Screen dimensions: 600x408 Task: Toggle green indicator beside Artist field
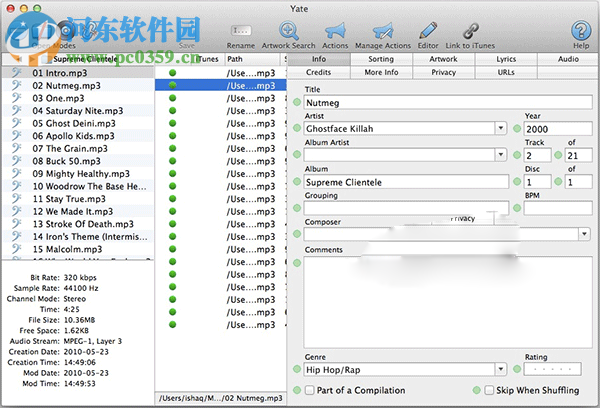(x=297, y=128)
